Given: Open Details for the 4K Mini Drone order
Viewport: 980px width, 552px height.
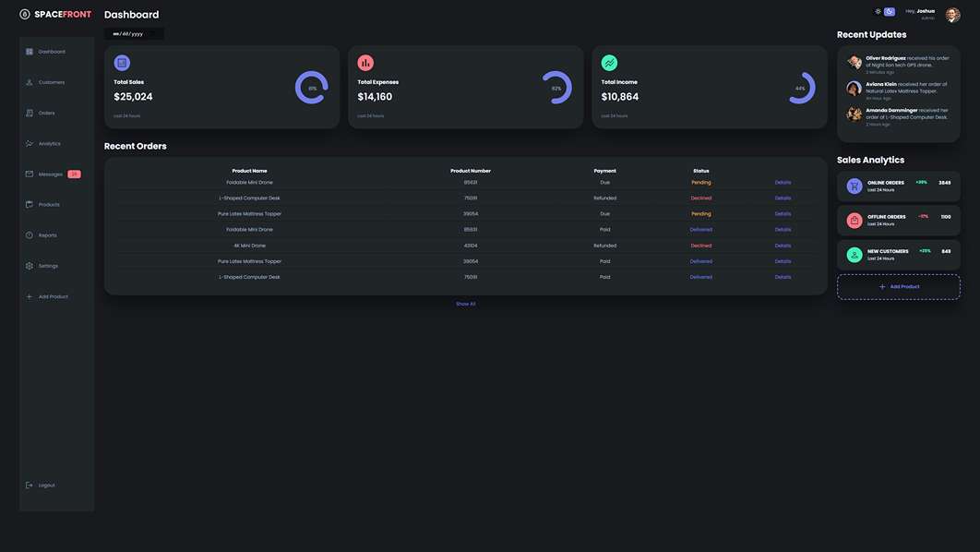Looking at the screenshot, I should pyautogui.click(x=783, y=246).
